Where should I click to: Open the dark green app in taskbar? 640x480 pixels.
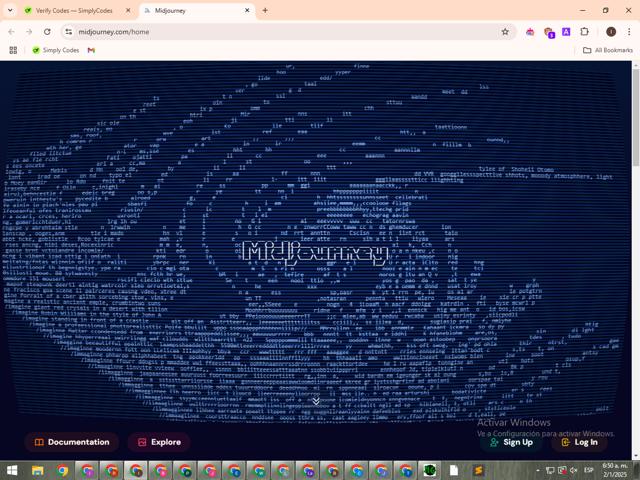(429, 471)
